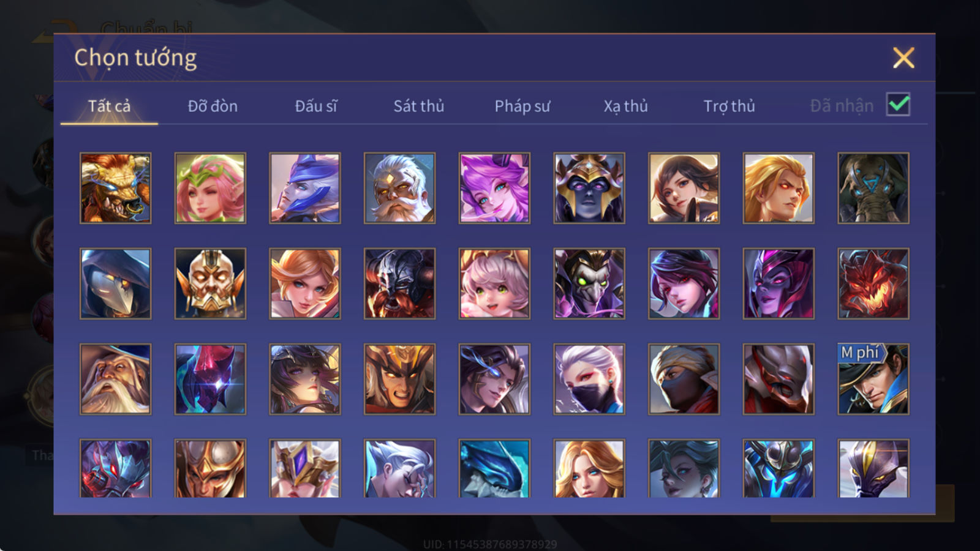This screenshot has width=980, height=551.
Task: Choose the red dragon monster hero
Action: pyautogui.click(x=873, y=283)
